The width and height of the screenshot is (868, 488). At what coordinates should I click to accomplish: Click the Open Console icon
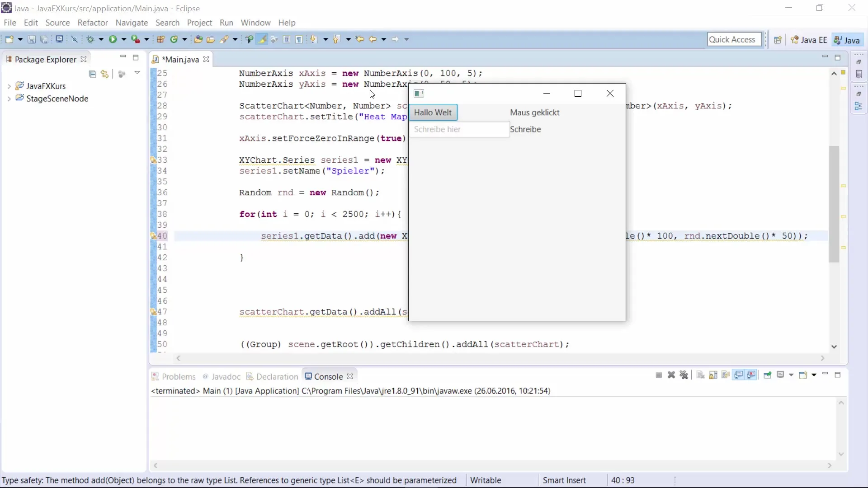tap(803, 375)
